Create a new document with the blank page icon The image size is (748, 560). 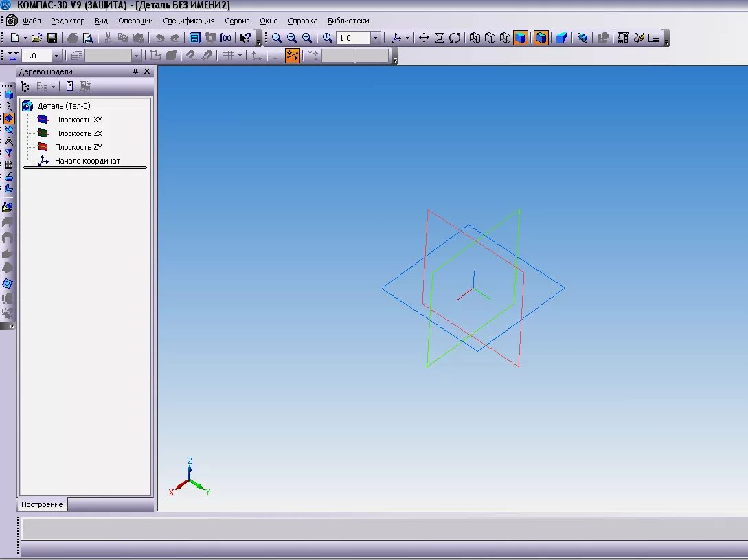[14, 38]
